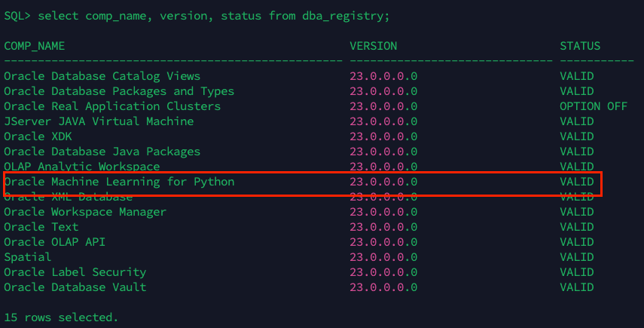Select the Oracle Text component row
The height and width of the screenshot is (328, 644).
click(x=41, y=227)
